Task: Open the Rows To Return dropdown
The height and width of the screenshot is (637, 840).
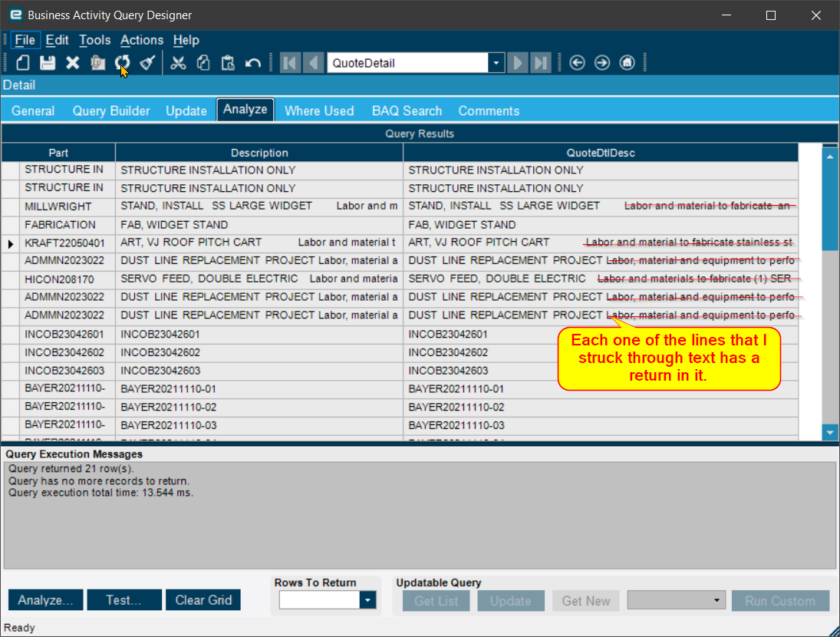Action: 367,600
